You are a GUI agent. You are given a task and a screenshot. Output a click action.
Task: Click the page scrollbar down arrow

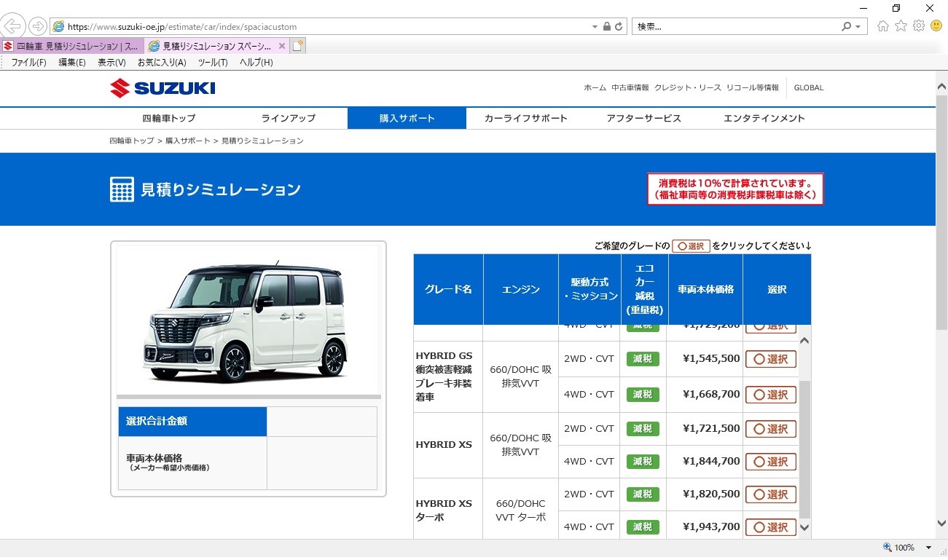941,523
